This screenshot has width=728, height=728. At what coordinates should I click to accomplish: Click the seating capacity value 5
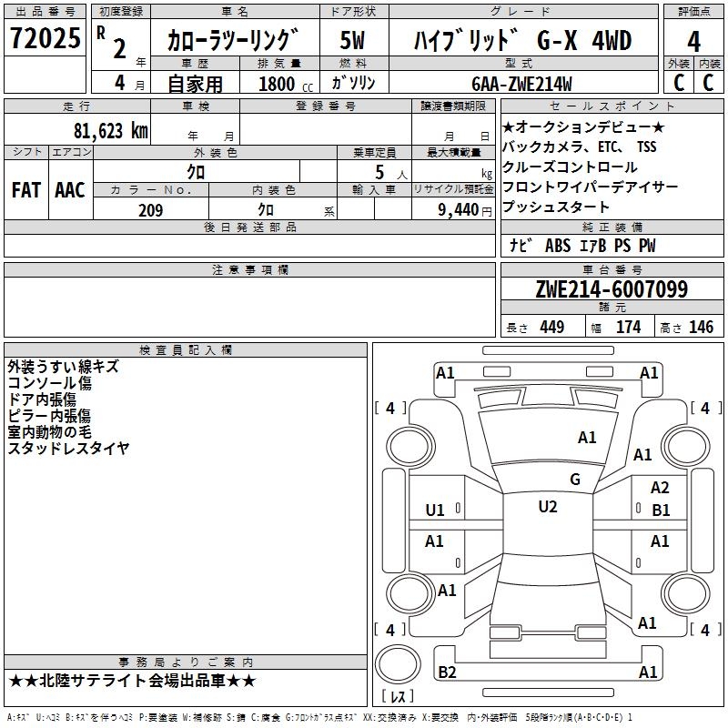click(379, 173)
